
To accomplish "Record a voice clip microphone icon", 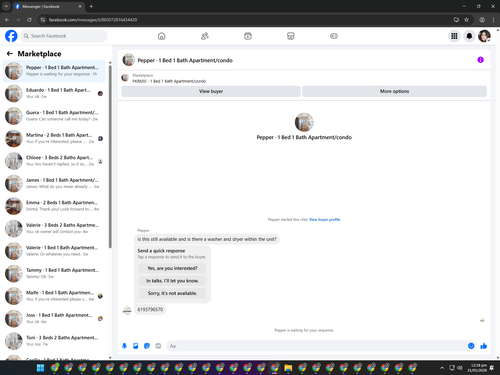I will point(124,346).
